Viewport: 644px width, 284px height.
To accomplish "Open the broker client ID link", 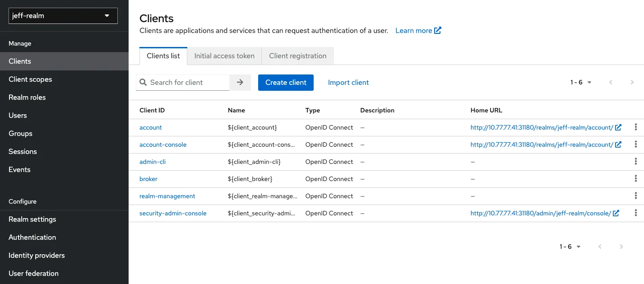I will click(x=148, y=179).
